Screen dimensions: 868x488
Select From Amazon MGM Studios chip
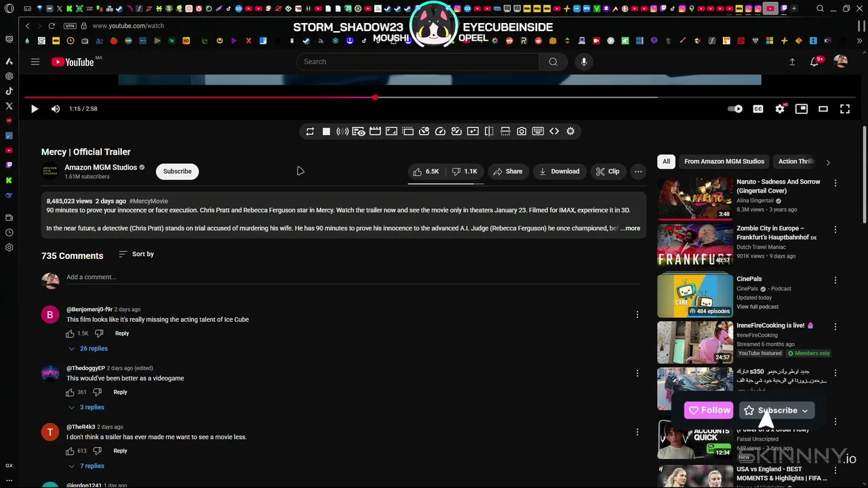(724, 161)
